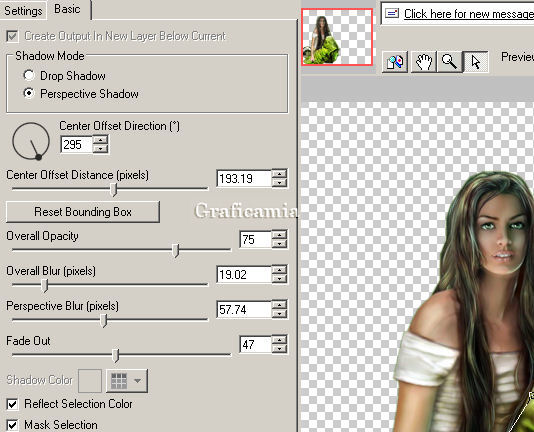Screen dimensions: 534x432
Task: Select Drop Shadow radio button
Action: click(29, 75)
